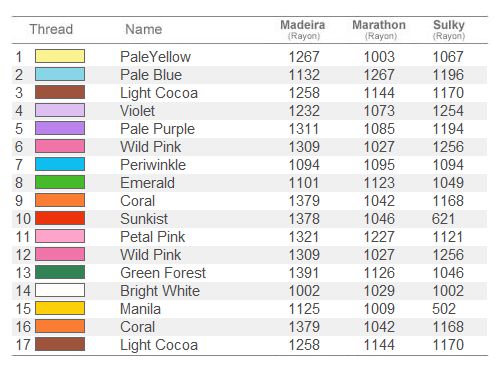Click Marathon value 1009 for Manila
This screenshot has height=366, width=500.
[379, 309]
